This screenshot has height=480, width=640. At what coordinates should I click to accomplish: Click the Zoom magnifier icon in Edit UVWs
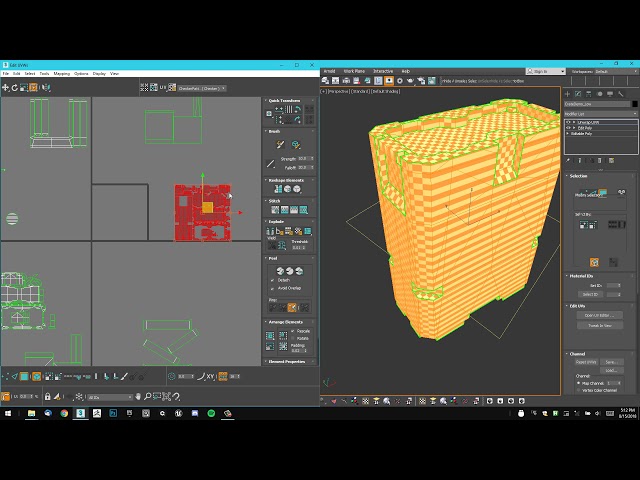[147, 396]
